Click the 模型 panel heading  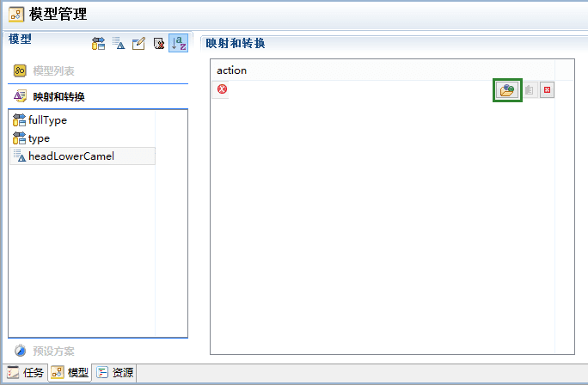pos(20,39)
